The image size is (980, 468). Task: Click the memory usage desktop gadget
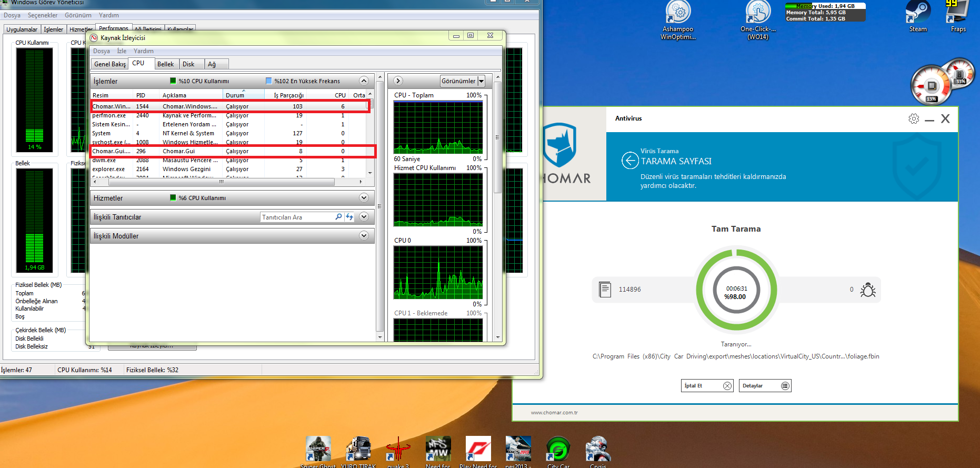tap(825, 12)
